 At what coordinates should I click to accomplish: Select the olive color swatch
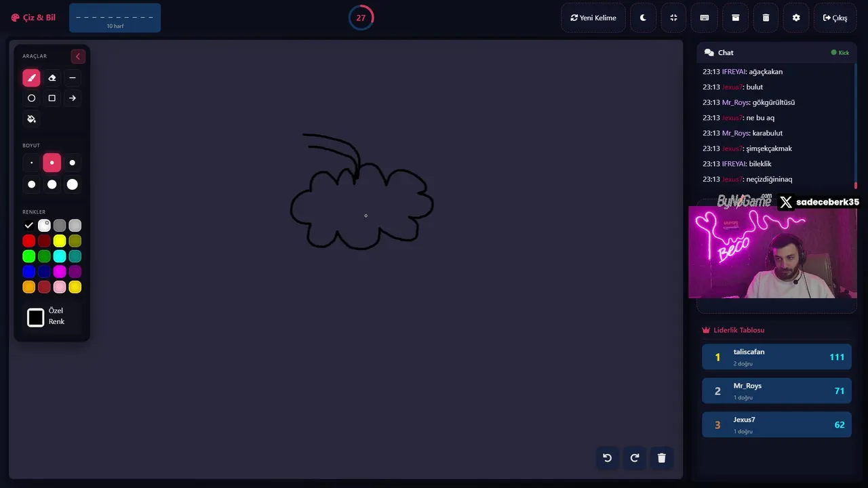point(75,241)
